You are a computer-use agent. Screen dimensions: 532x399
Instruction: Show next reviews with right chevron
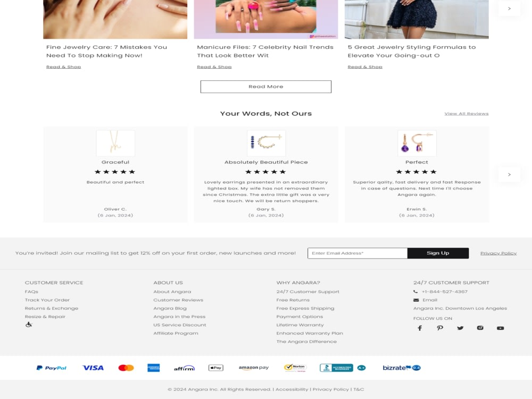click(x=509, y=174)
